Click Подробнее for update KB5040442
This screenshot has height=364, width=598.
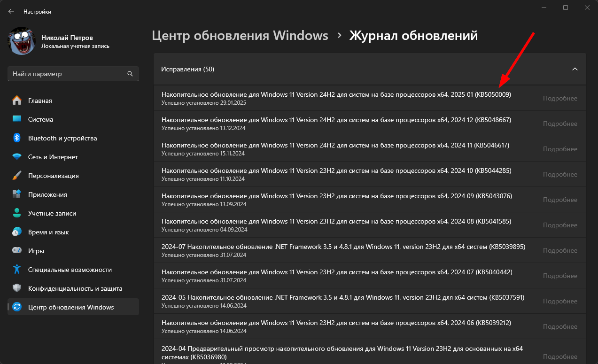tap(560, 276)
